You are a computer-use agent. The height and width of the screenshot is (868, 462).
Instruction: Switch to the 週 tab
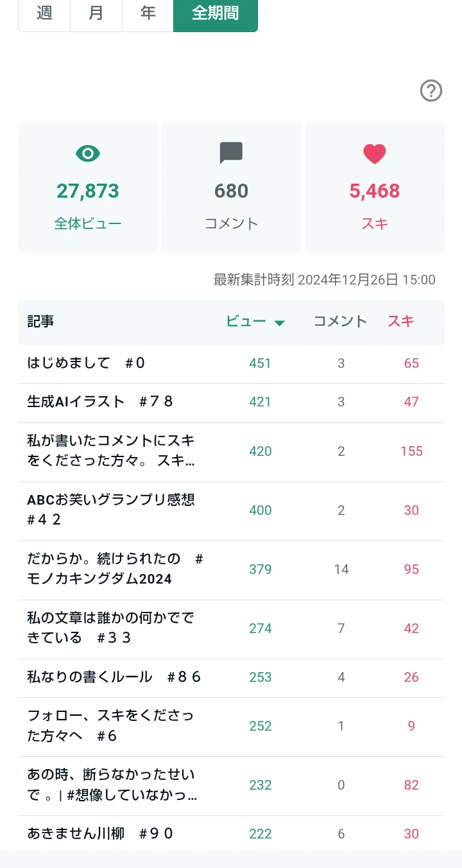click(44, 13)
